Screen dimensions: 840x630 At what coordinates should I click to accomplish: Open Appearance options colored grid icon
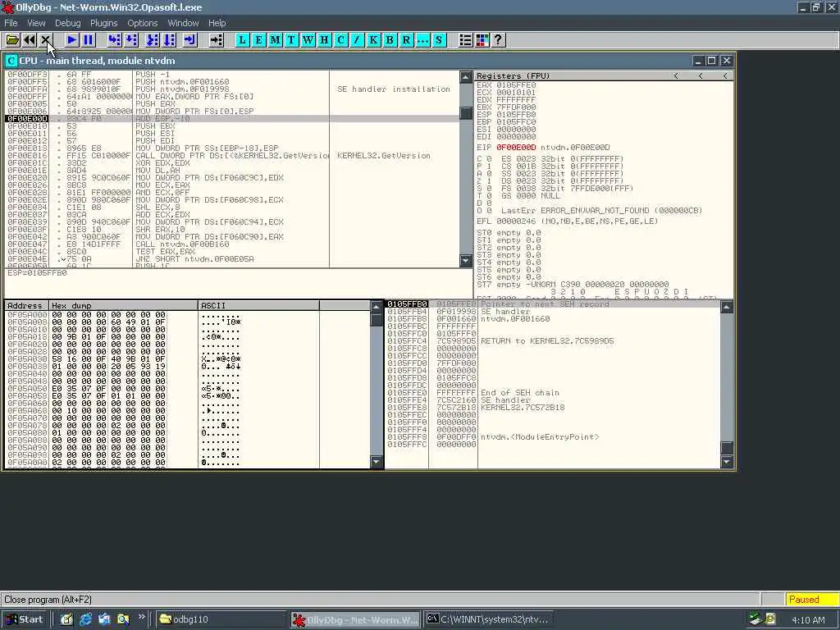(482, 40)
